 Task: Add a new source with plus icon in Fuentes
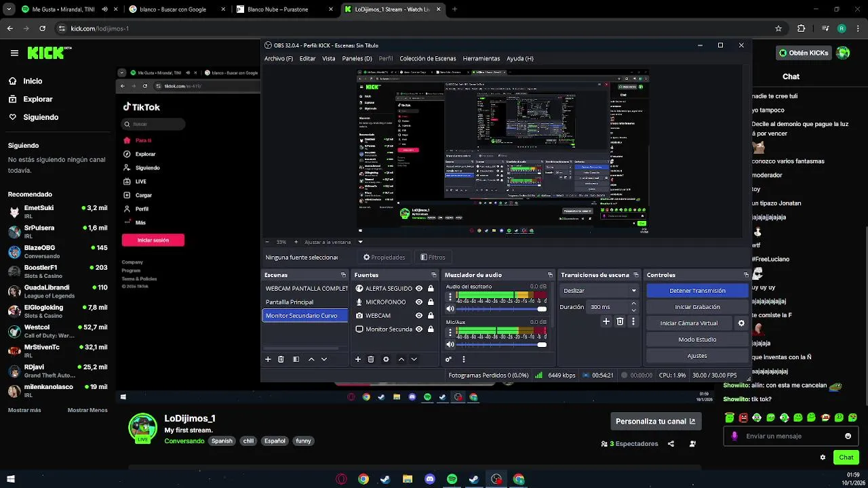pos(358,359)
